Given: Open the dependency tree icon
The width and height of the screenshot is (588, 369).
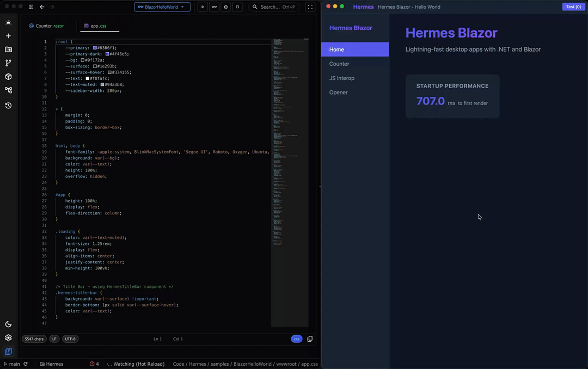Looking at the screenshot, I should [x=8, y=90].
